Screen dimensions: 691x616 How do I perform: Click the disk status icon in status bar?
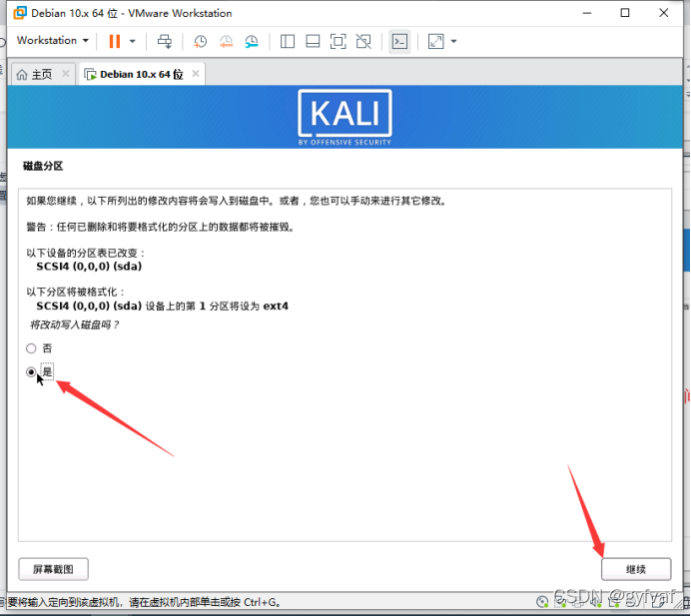coord(542,601)
